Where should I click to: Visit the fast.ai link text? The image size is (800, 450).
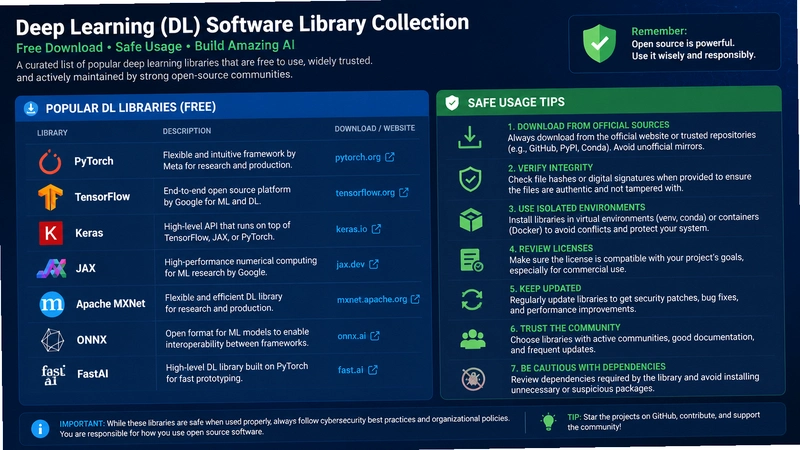tap(351, 370)
